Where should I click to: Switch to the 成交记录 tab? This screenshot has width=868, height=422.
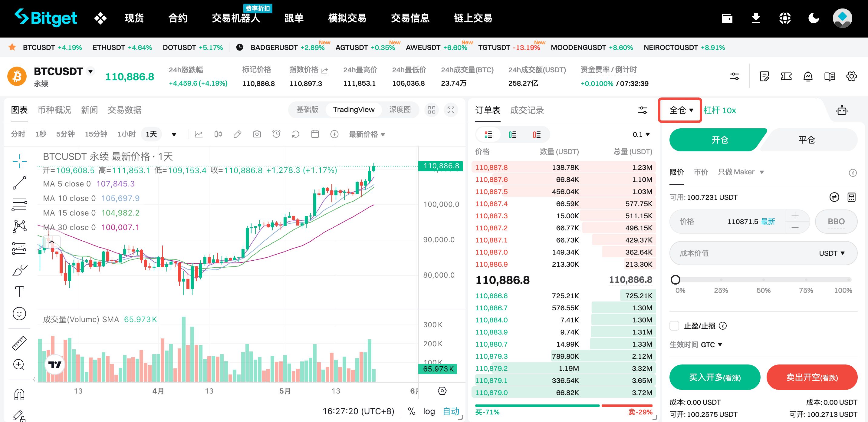[527, 110]
